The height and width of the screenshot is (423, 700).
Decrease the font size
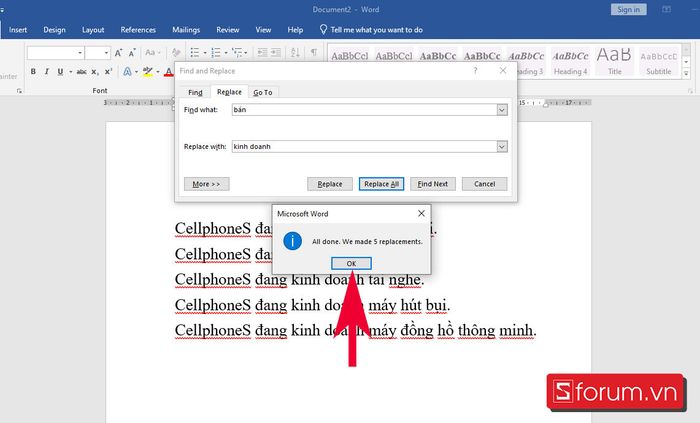click(132, 53)
